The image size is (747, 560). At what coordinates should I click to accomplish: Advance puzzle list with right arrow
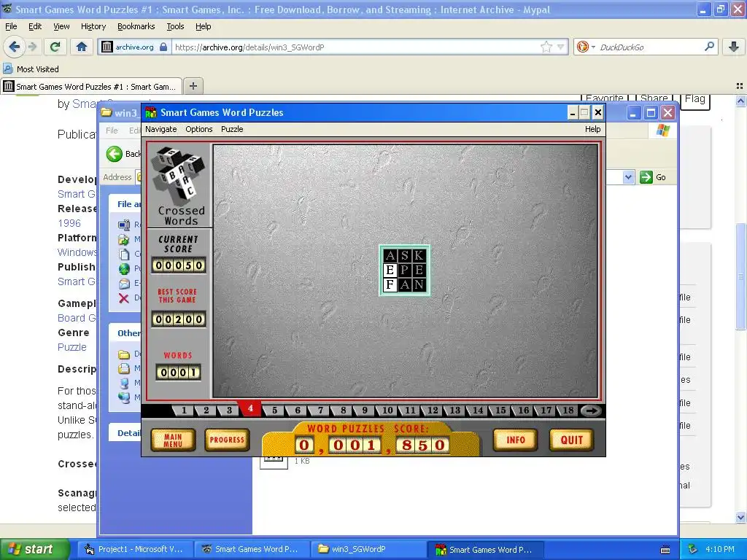(591, 411)
